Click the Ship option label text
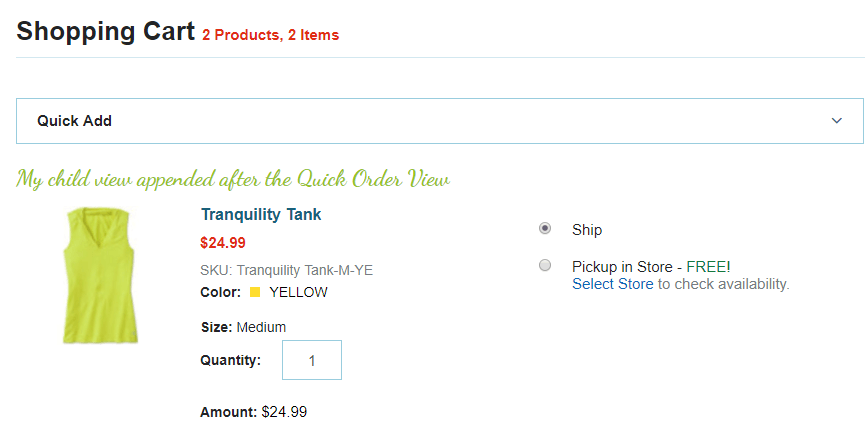Image resolution: width=865 pixels, height=424 pixels. [x=586, y=230]
